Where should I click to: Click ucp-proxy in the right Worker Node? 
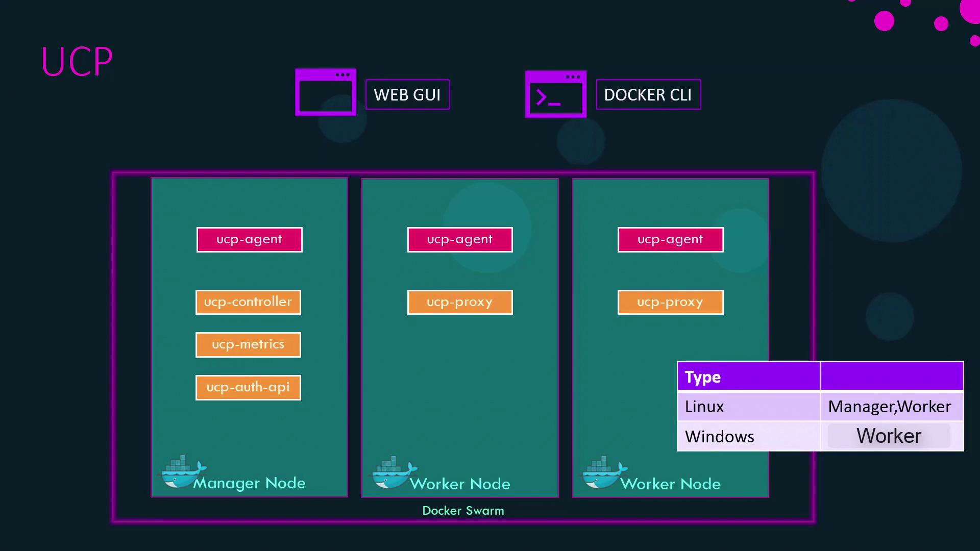tap(670, 302)
